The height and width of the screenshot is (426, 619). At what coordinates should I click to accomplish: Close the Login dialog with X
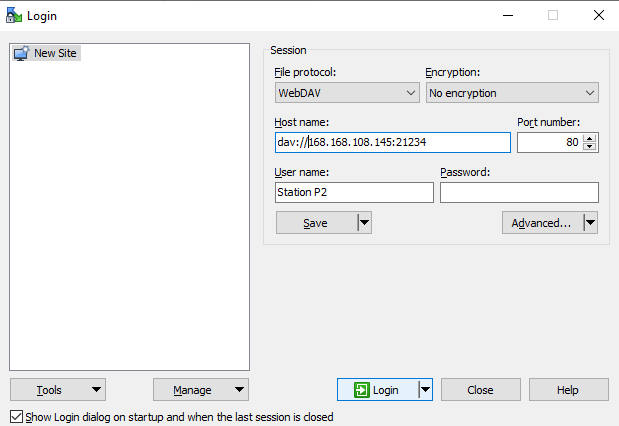click(x=599, y=15)
